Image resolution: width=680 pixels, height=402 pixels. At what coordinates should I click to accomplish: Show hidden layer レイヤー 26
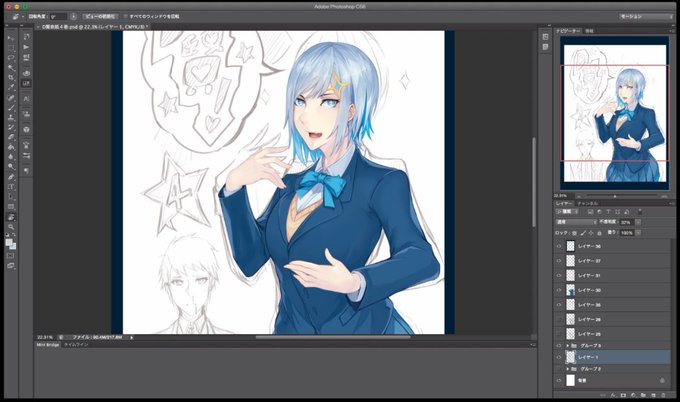click(559, 320)
